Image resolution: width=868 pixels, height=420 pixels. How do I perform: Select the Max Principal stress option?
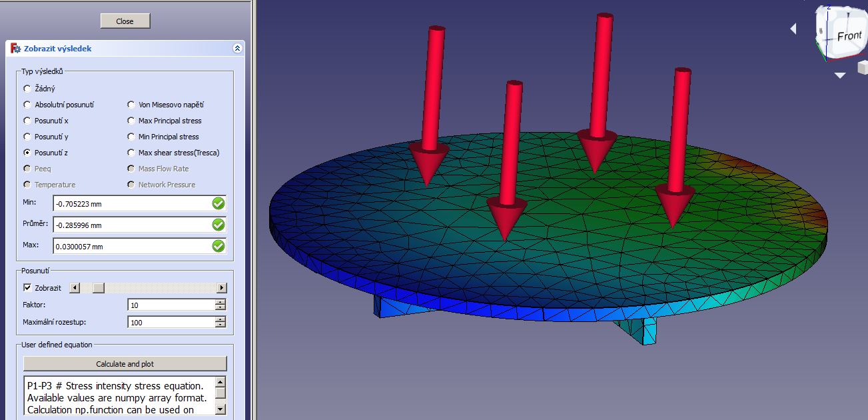pyautogui.click(x=131, y=121)
